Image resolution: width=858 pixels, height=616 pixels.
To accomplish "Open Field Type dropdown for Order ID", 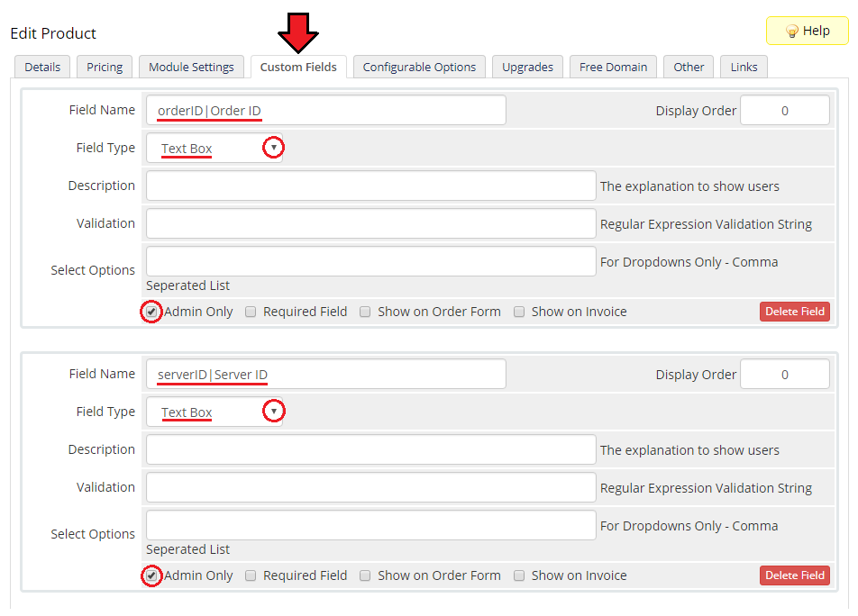I will [214, 148].
